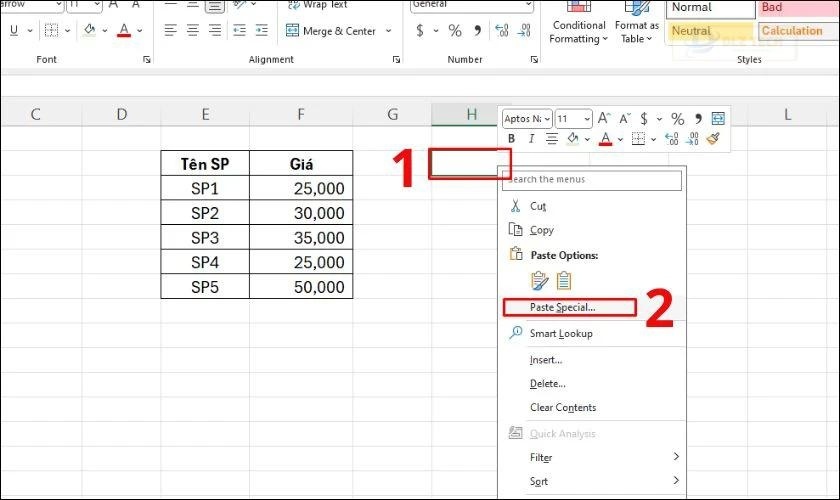
Task: Toggle Bold in the mini toolbar
Action: pyautogui.click(x=512, y=139)
